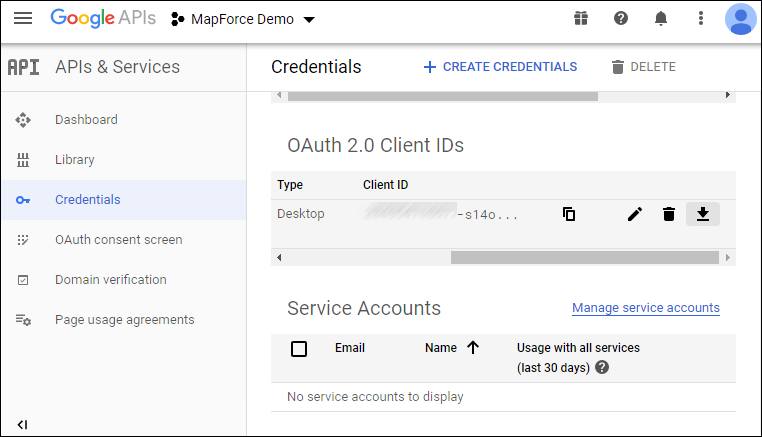Viewport: 762px width, 437px height.
Task: Open notifications bell
Action: [661, 19]
